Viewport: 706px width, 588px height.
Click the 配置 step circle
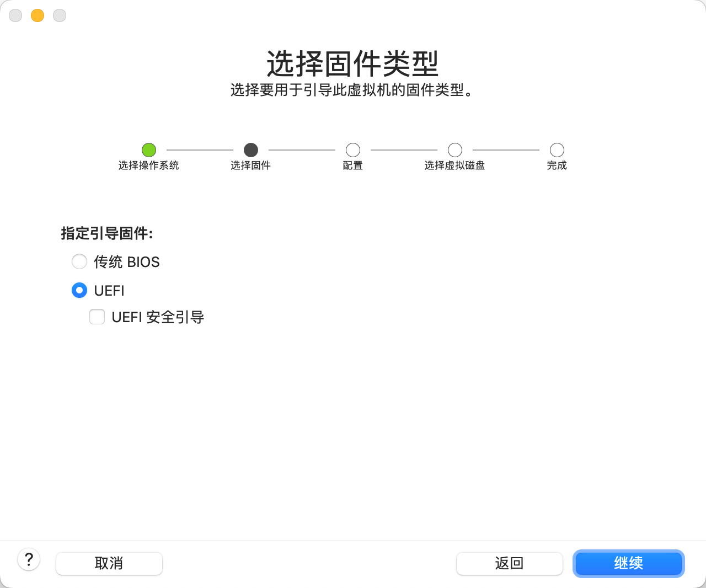tap(353, 150)
